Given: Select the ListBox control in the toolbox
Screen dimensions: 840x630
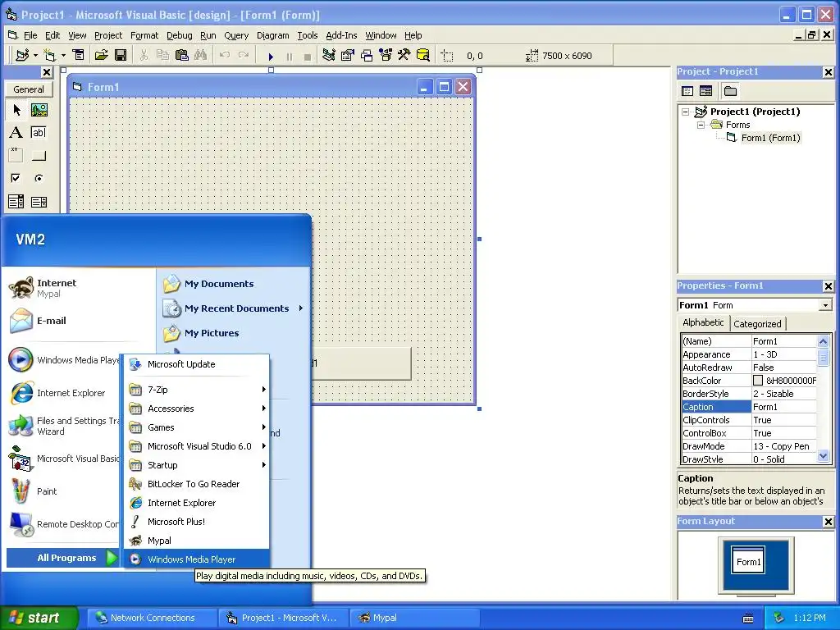Looking at the screenshot, I should (x=39, y=202).
